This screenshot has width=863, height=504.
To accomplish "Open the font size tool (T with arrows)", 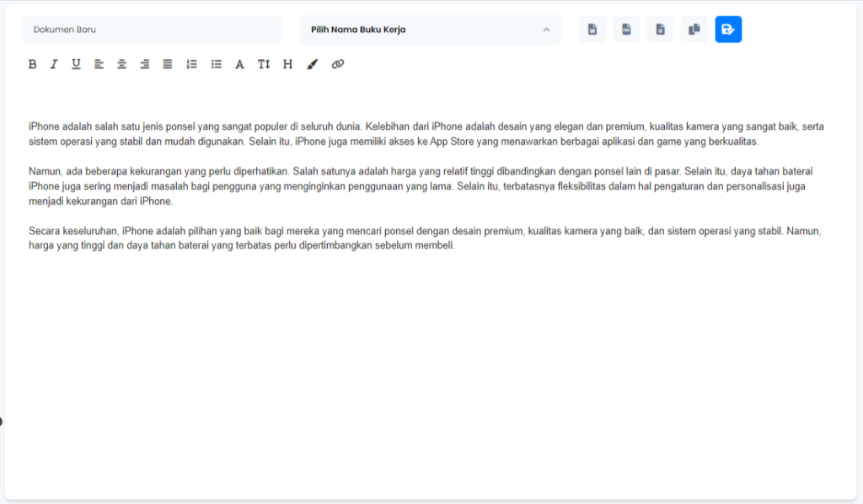I will click(264, 64).
